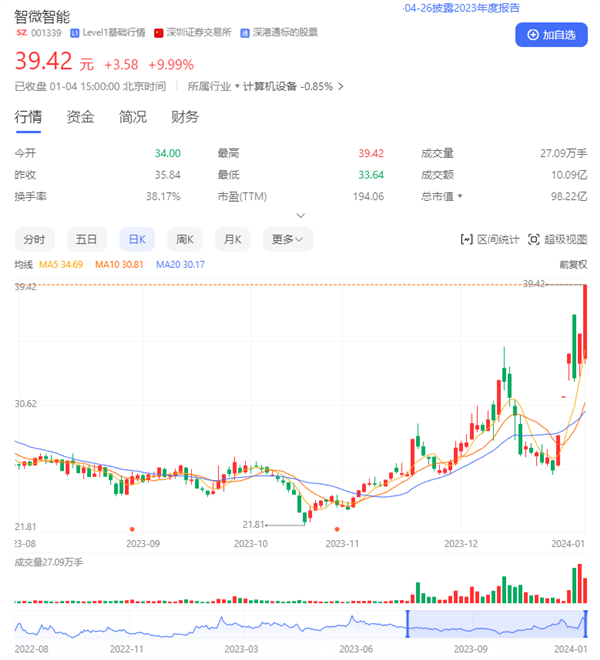Click the 深圳证券交易所 flag icon
Screen dimensions: 600x660
tap(159, 32)
